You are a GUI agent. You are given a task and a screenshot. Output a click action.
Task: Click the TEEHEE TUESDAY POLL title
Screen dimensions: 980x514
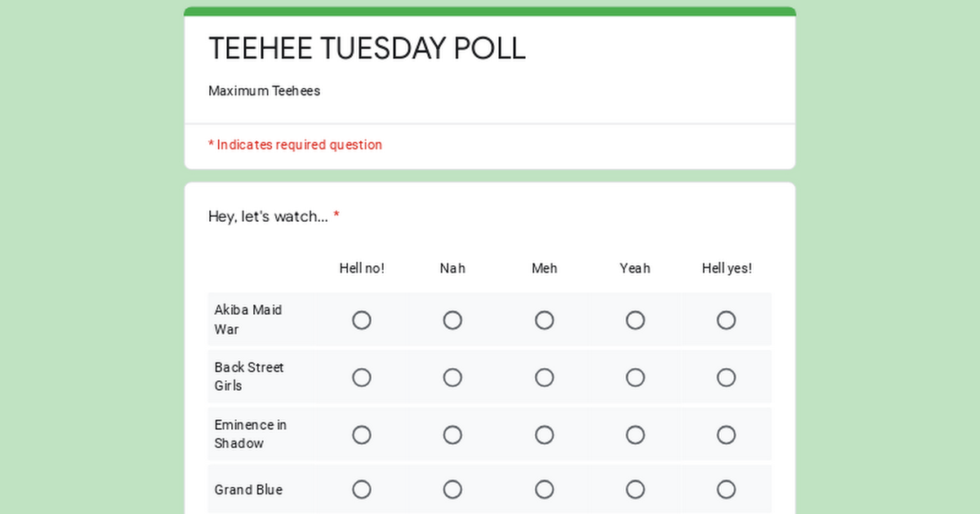pyautogui.click(x=367, y=49)
